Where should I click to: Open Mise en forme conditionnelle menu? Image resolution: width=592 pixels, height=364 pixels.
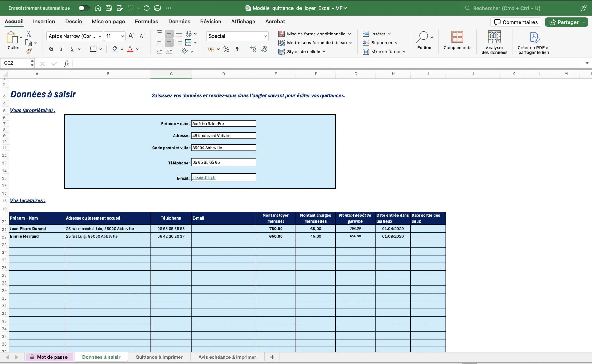click(314, 34)
